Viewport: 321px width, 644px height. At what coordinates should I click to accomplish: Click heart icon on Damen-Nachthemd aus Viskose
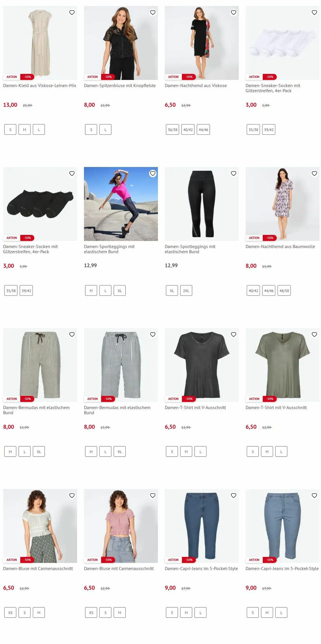click(x=233, y=12)
